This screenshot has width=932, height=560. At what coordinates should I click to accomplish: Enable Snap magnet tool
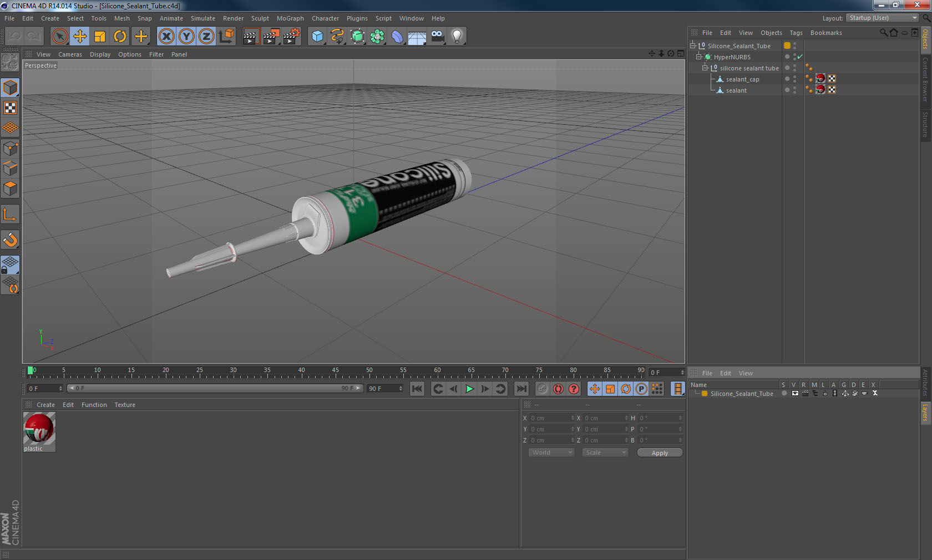pos(10,240)
